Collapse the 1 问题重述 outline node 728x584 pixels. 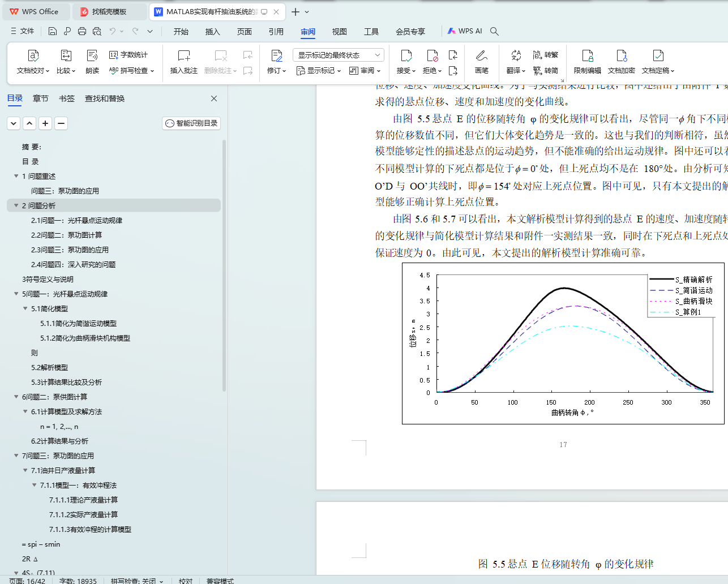16,176
